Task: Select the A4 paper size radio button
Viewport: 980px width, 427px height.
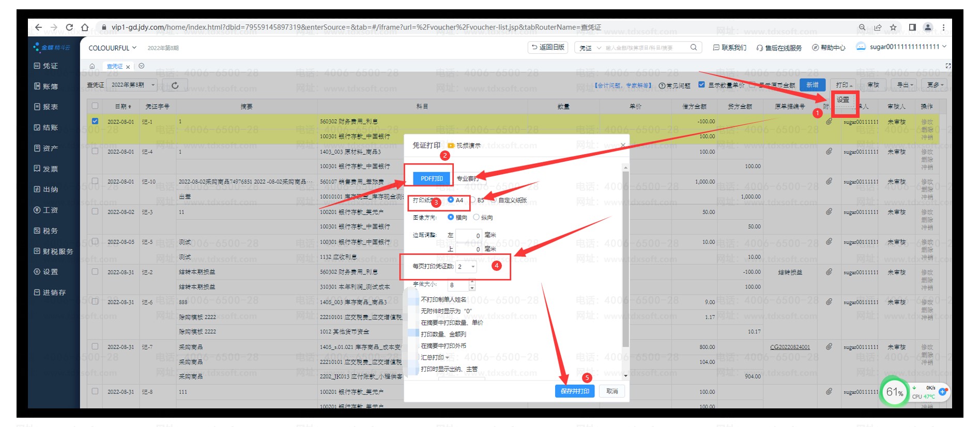Action: pyautogui.click(x=451, y=200)
